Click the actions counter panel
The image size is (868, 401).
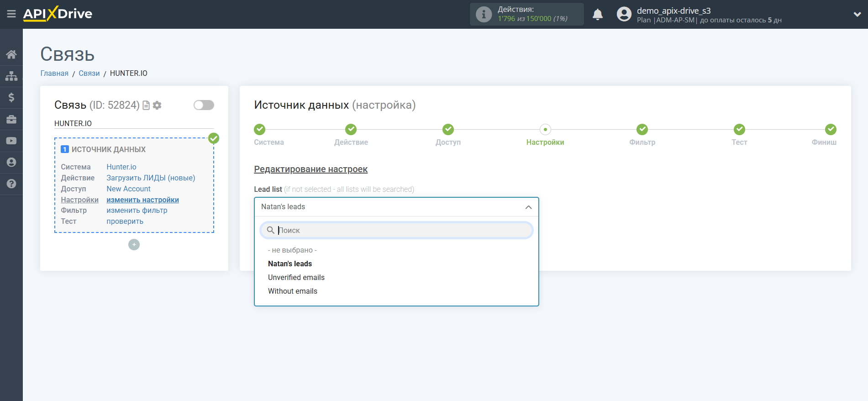click(526, 14)
